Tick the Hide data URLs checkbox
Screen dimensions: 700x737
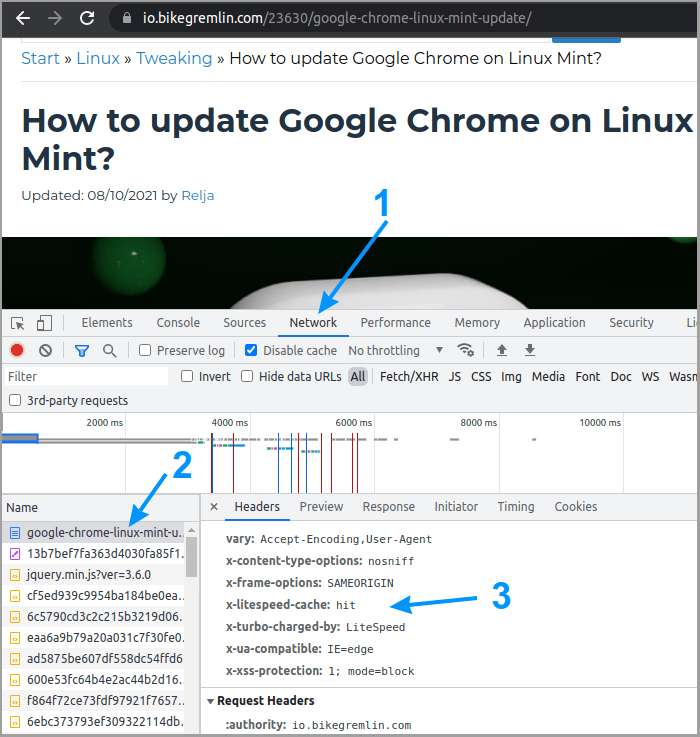click(x=247, y=376)
